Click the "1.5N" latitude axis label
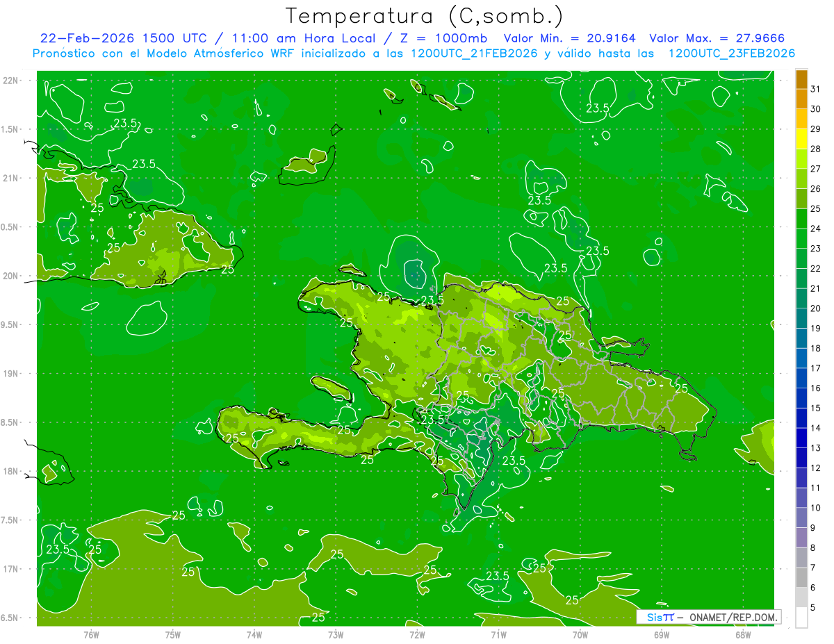 [10, 129]
